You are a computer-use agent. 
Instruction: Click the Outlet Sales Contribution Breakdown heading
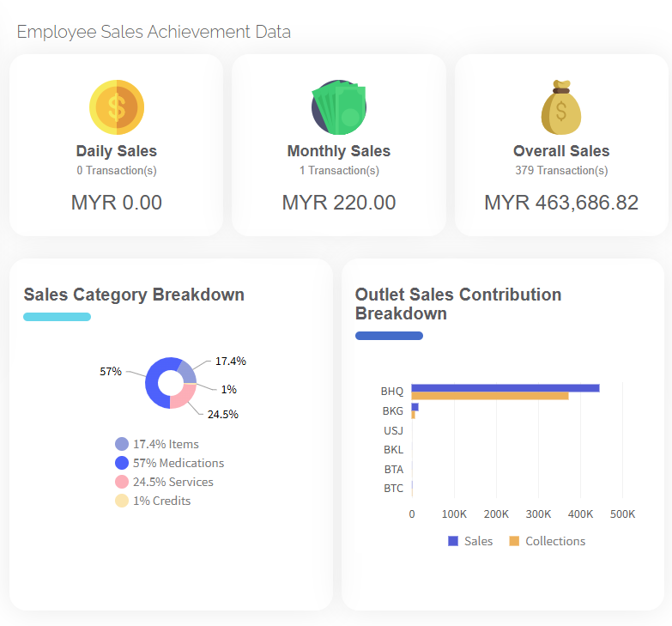458,304
